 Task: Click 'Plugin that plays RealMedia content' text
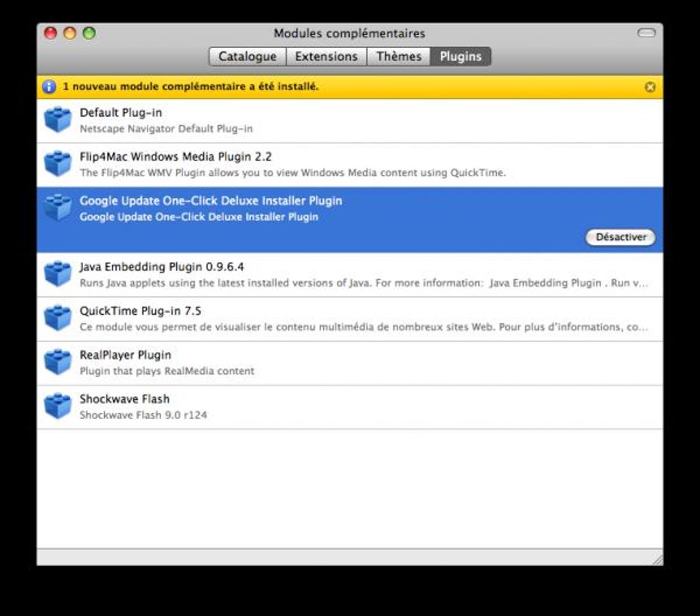(167, 371)
